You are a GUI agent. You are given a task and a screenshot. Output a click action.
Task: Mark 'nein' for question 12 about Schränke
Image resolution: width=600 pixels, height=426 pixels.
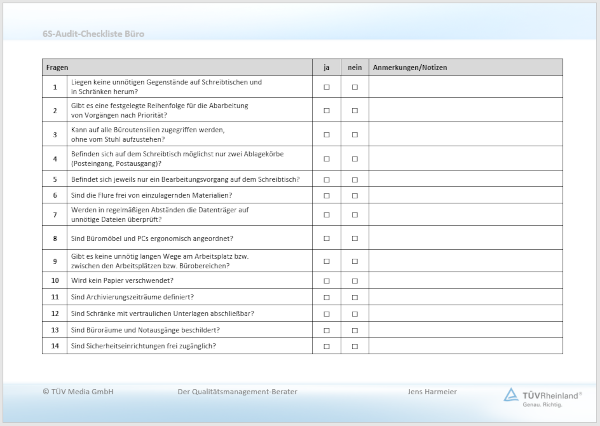click(x=355, y=314)
